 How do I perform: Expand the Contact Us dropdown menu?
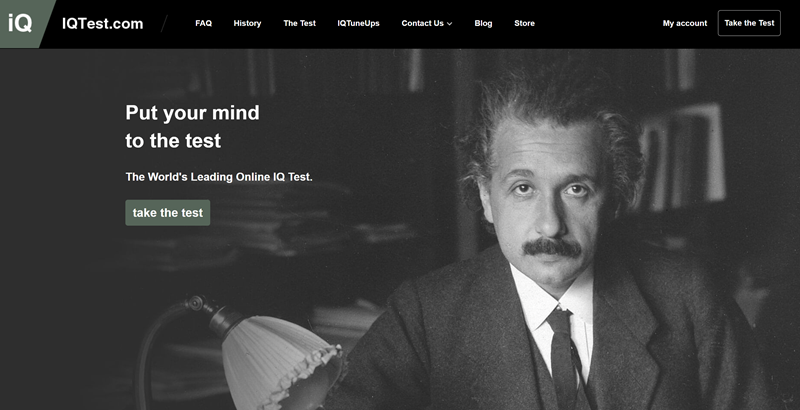pos(422,23)
